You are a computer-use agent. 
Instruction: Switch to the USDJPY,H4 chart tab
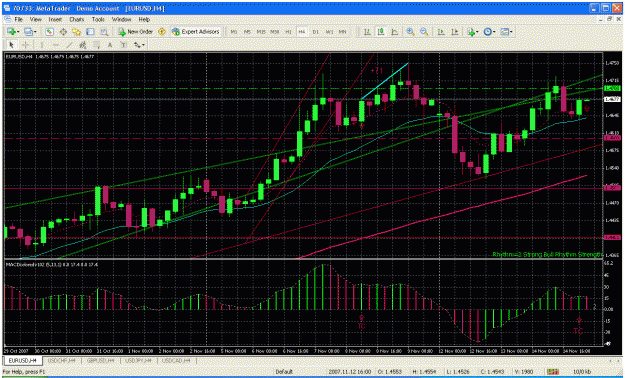click(x=138, y=360)
